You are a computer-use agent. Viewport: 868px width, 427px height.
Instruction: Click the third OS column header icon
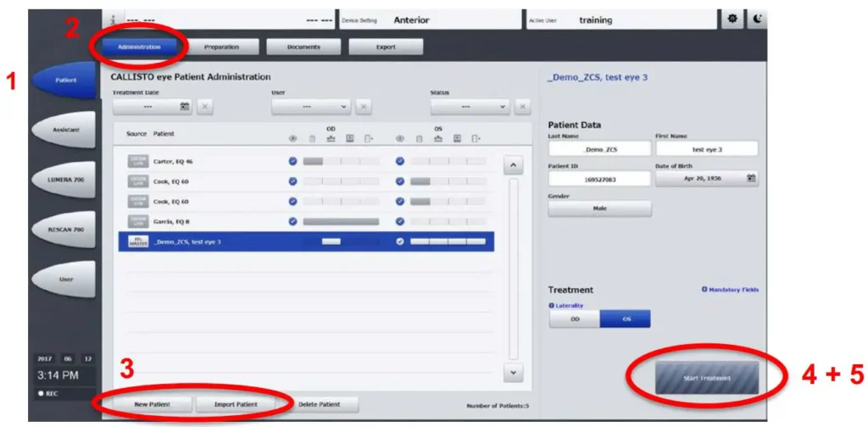pyautogui.click(x=438, y=138)
